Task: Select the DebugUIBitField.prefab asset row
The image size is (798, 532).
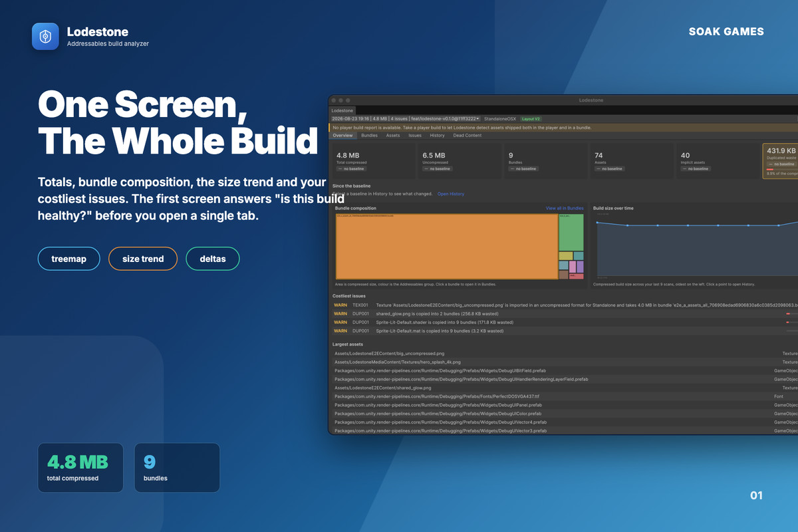Action: [564, 370]
